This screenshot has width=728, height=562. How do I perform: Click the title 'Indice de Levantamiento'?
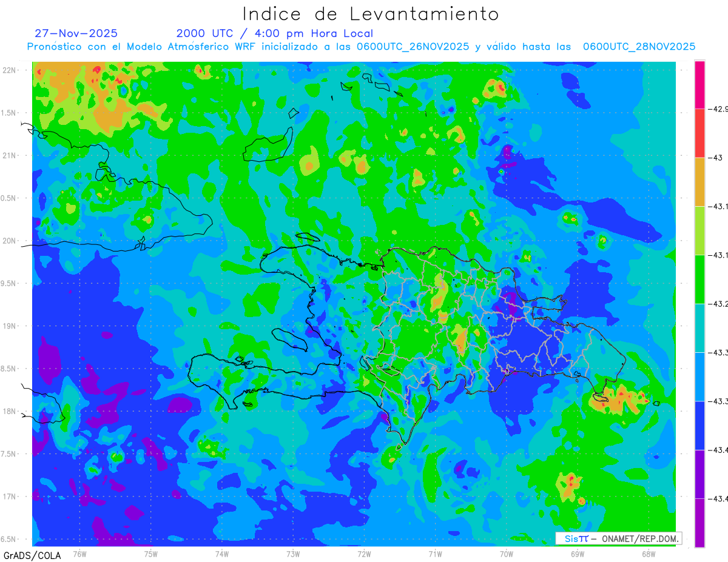click(371, 14)
